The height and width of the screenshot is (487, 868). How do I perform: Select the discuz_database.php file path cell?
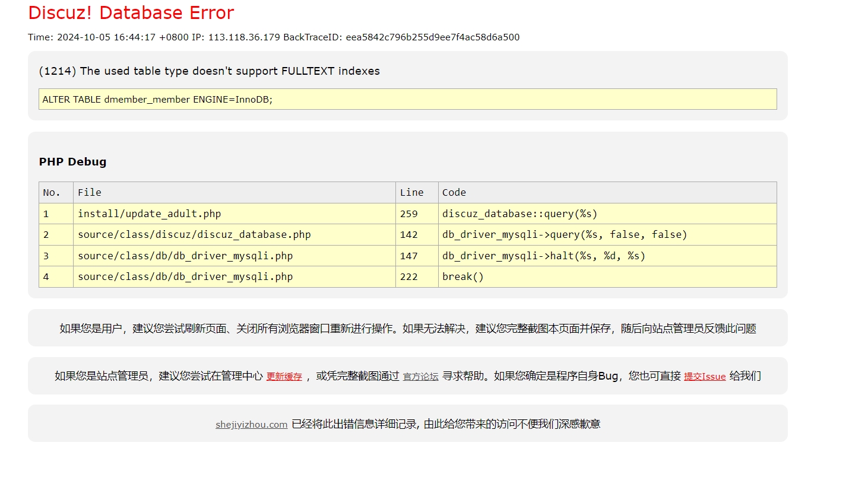click(x=194, y=235)
